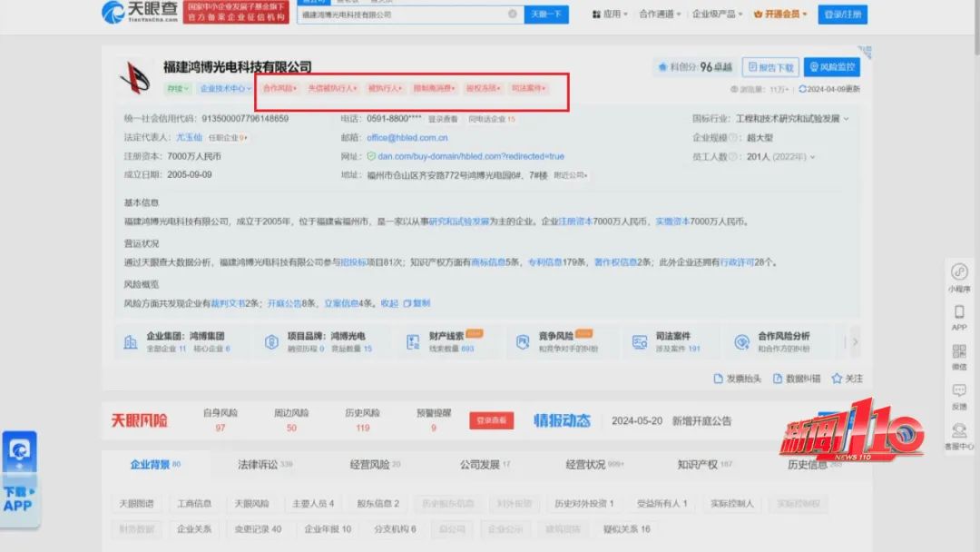Viewport: 980px width, 552px height.
Task: Open the 反馈 feedback sidebar icon
Action: (959, 397)
